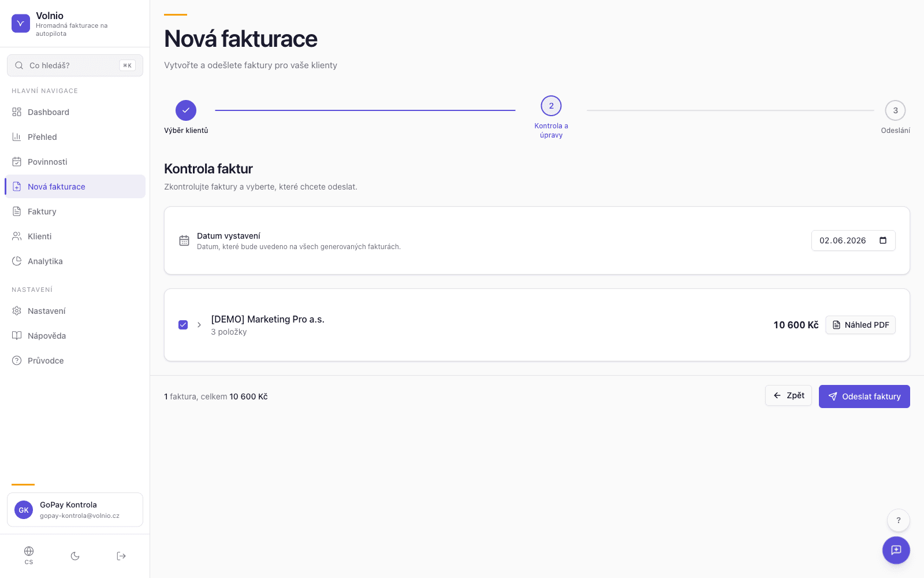This screenshot has width=924, height=578.
Task: Click step 3 Odeslání circle
Action: 896,110
